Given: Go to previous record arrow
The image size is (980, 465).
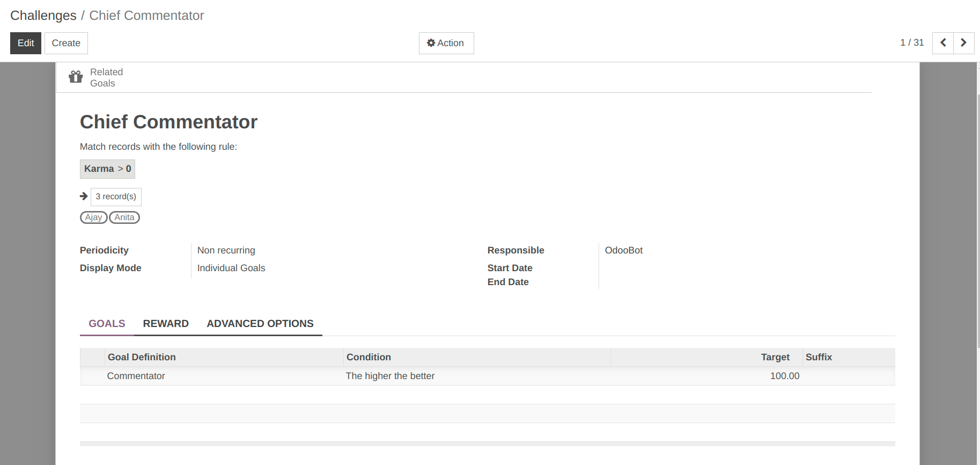Looking at the screenshot, I should [x=943, y=43].
